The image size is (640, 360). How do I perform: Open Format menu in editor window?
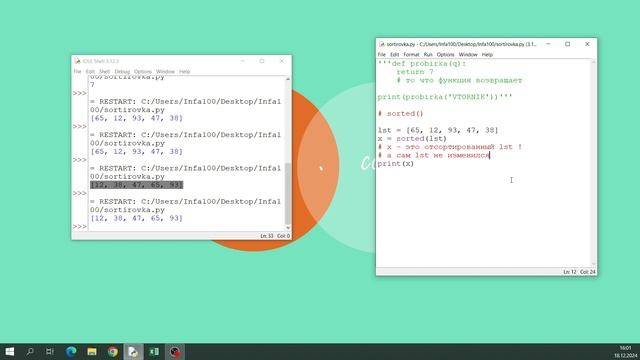point(411,55)
